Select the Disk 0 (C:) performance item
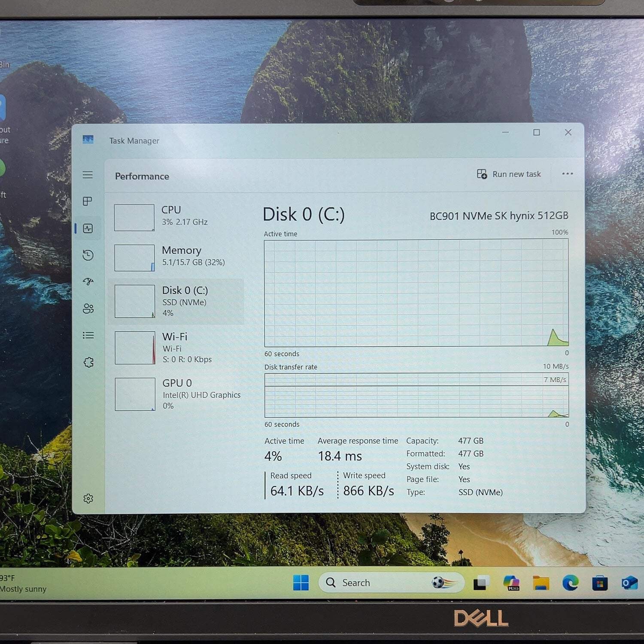The image size is (644, 644). pyautogui.click(x=176, y=301)
